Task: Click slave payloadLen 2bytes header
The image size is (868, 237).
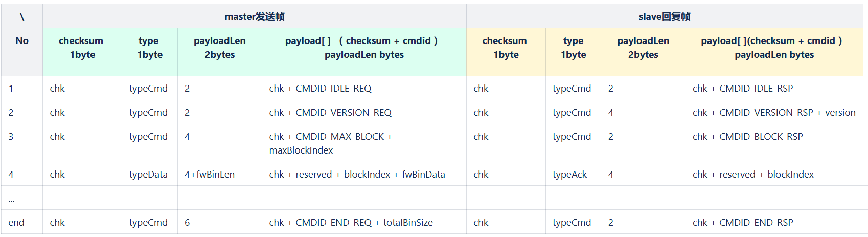Action: coord(643,52)
